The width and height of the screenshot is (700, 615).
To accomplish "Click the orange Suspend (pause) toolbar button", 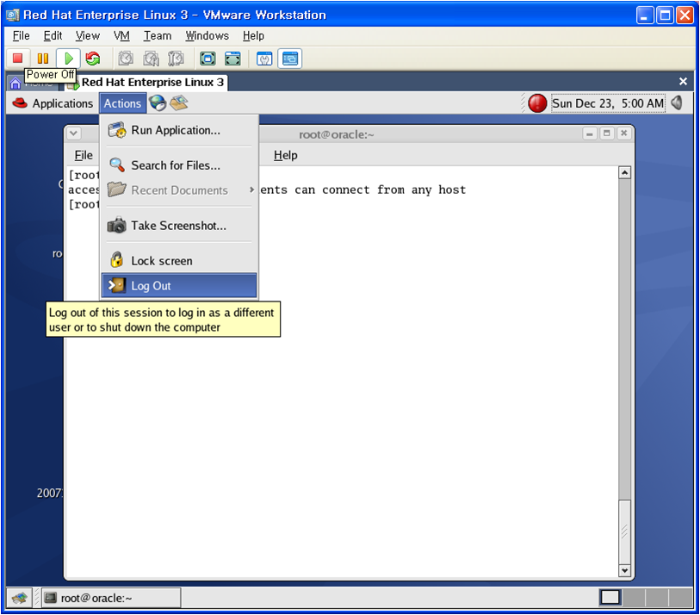I will pyautogui.click(x=43, y=59).
